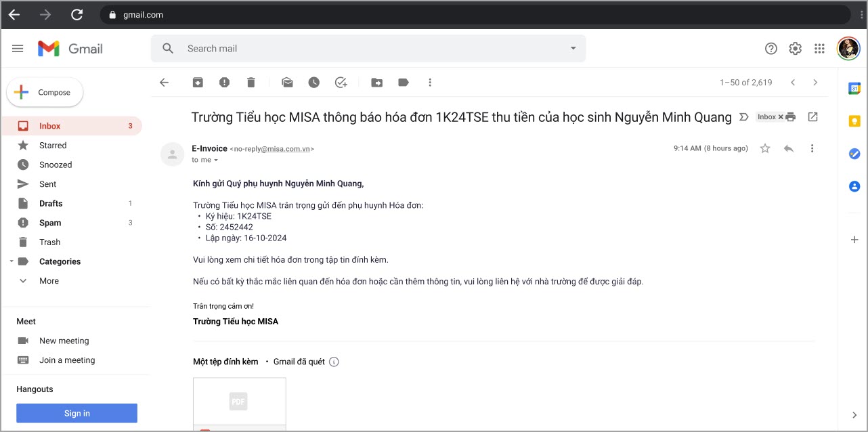Open the Google account avatar
The image size is (868, 432).
coord(848,48)
